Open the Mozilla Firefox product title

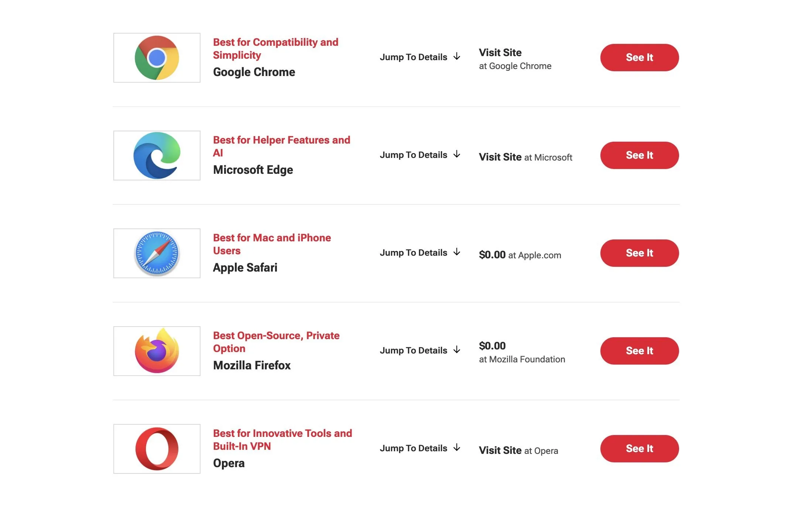(252, 365)
